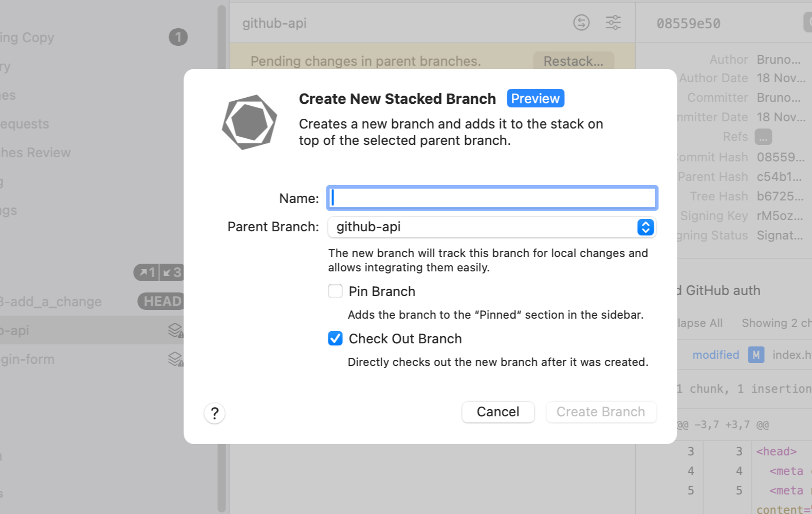Click the ellipsis icon next to Refs
The height and width of the screenshot is (514, 812).
tap(763, 137)
